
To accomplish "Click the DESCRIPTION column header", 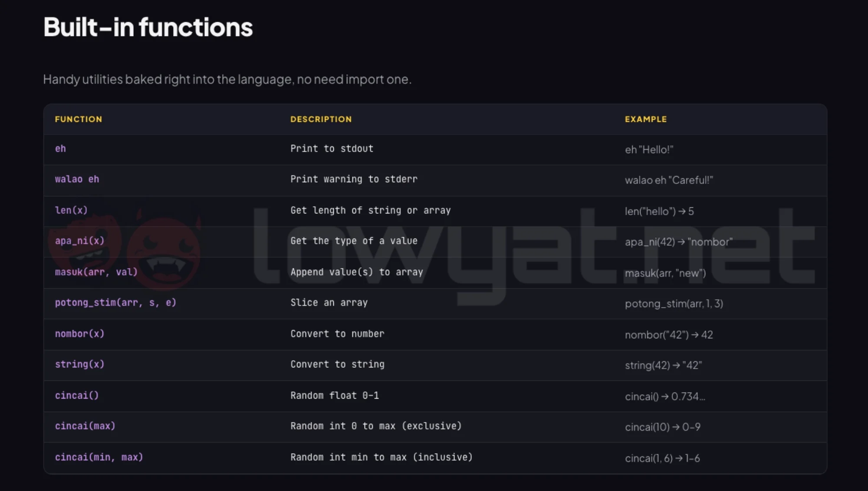I will tap(321, 119).
